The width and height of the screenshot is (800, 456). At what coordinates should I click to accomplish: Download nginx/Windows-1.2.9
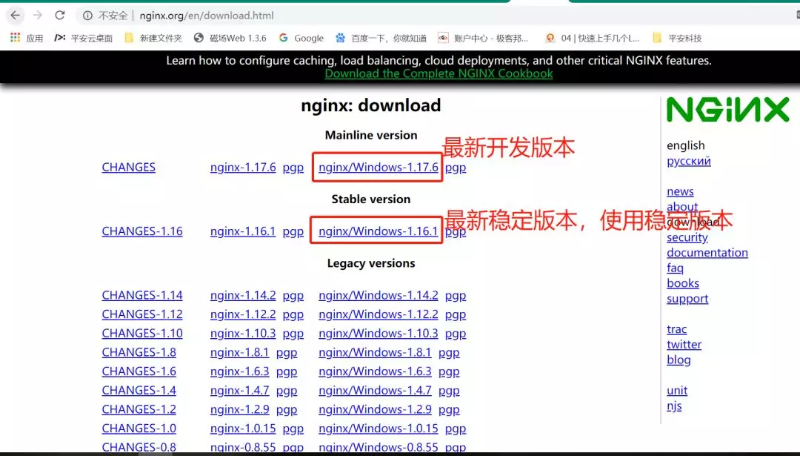coord(375,409)
